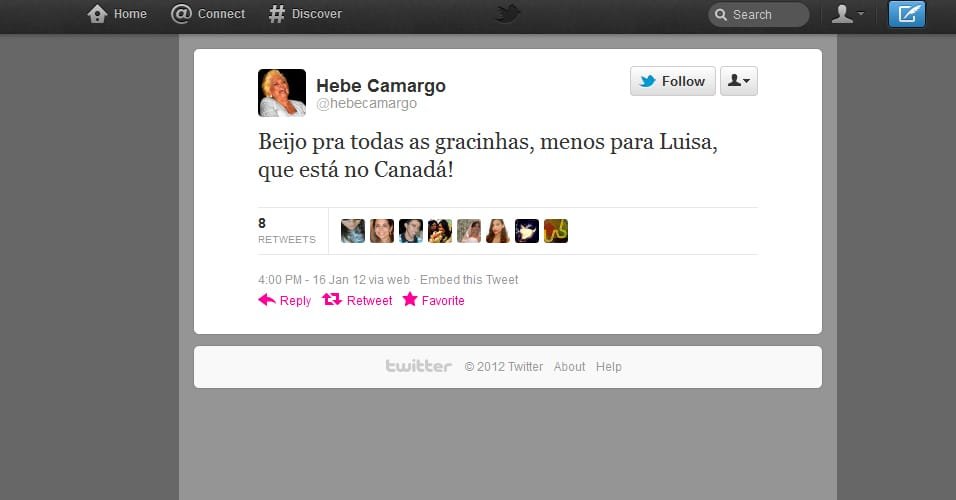Click the Home house icon
Screen dimensions: 956x500
97,14
